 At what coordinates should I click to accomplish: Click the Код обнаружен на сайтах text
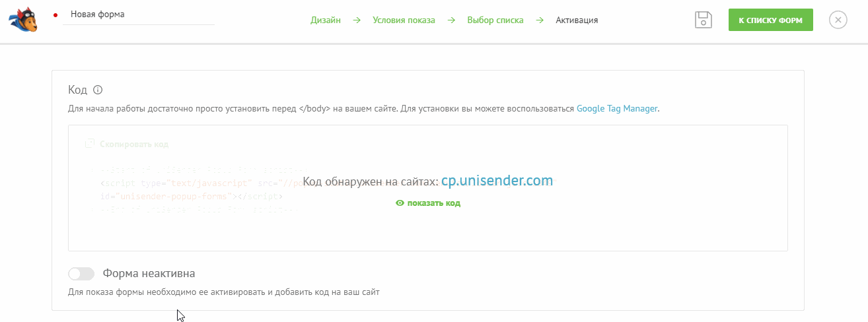click(371, 181)
